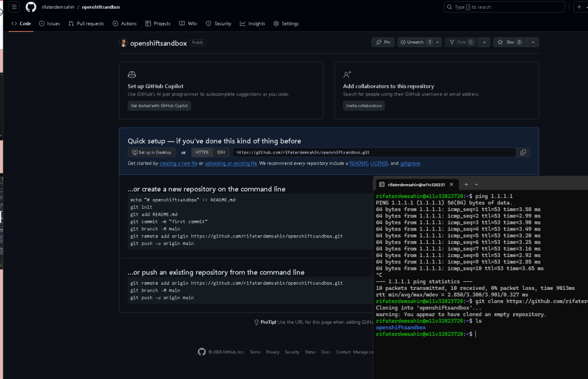Open the footer Docs link

pyautogui.click(x=326, y=352)
